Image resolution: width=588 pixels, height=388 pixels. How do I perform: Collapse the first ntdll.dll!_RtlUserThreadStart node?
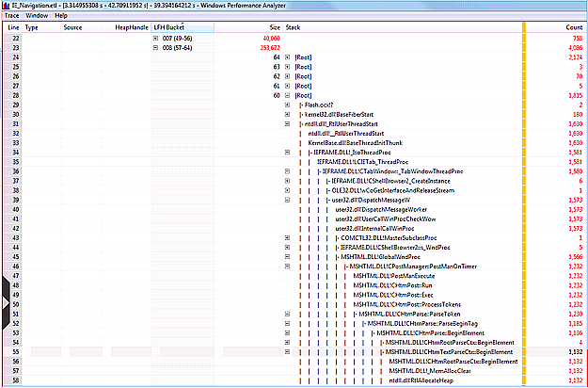pos(287,123)
